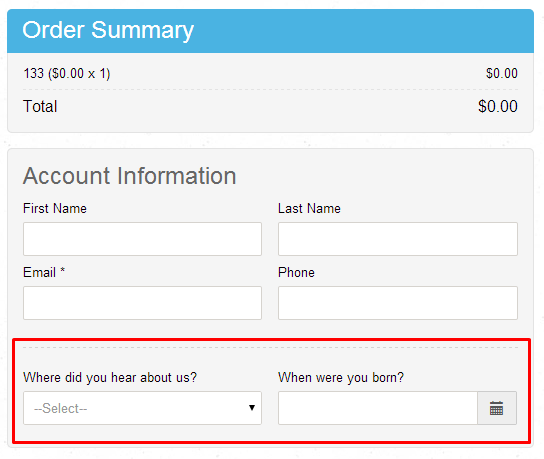Click the Last Name input field
Image resolution: width=544 pixels, height=459 pixels.
click(398, 239)
